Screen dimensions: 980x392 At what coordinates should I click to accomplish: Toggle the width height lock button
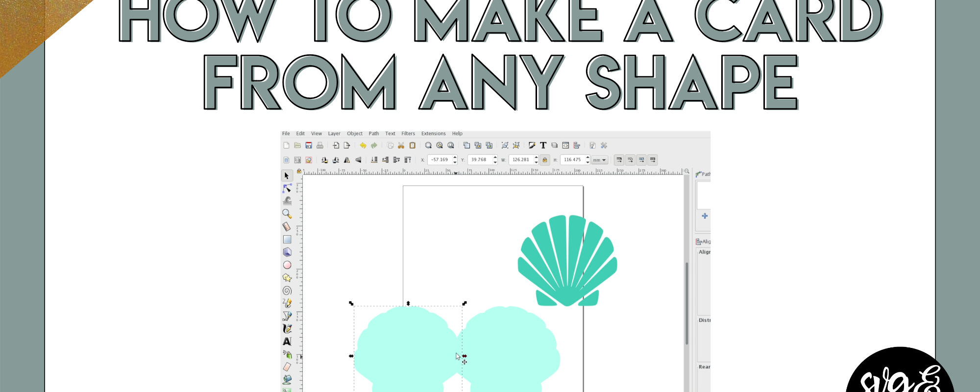pos(545,160)
